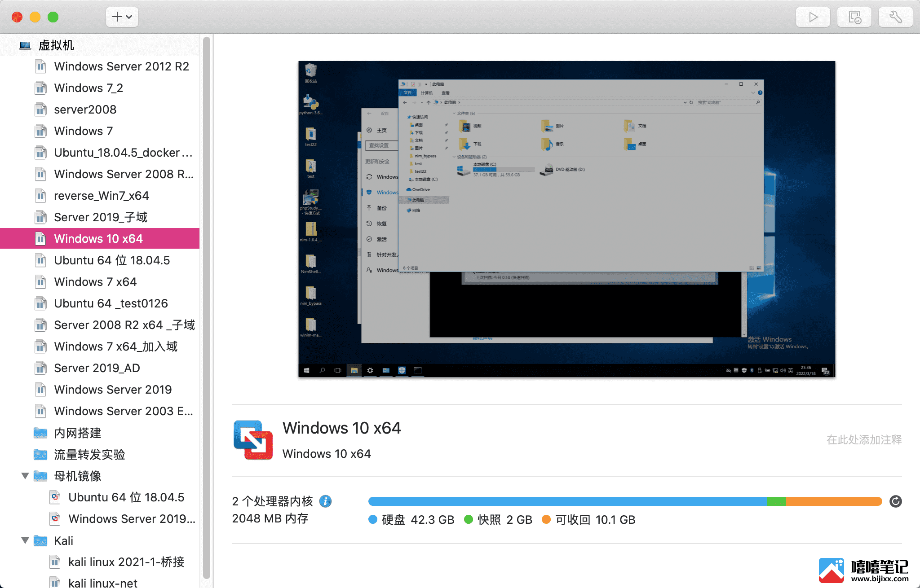The width and height of the screenshot is (920, 588).
Task: Click the Windows 10 x64 preview thumbnail
Action: tap(566, 219)
